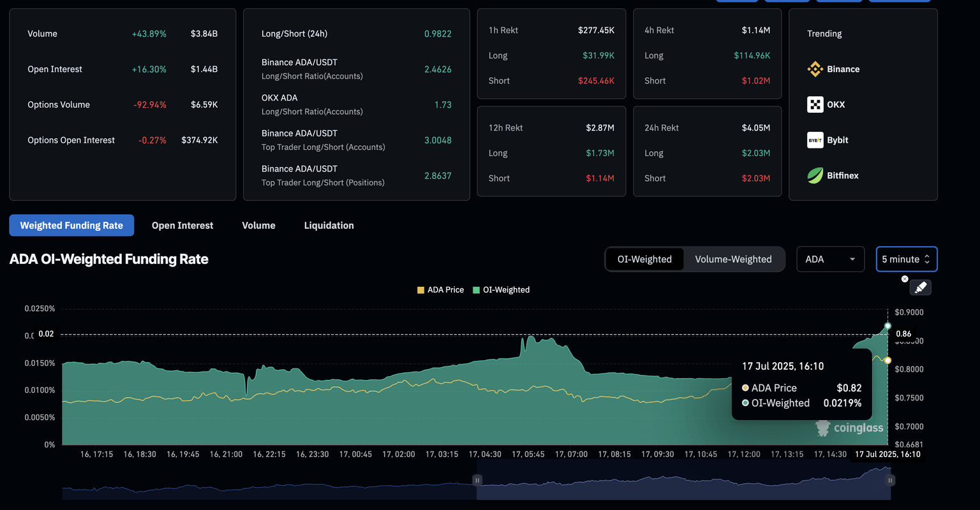Click the OKX logo in Trending

point(815,105)
